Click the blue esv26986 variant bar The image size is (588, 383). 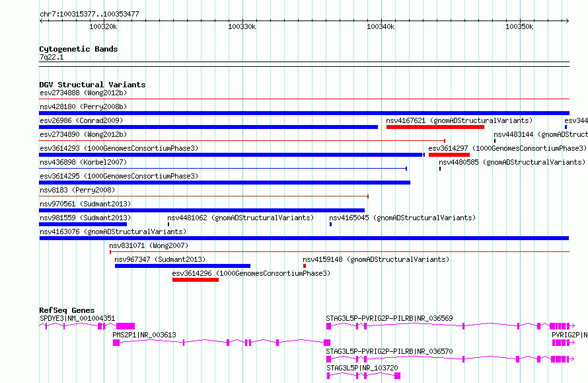coord(209,127)
